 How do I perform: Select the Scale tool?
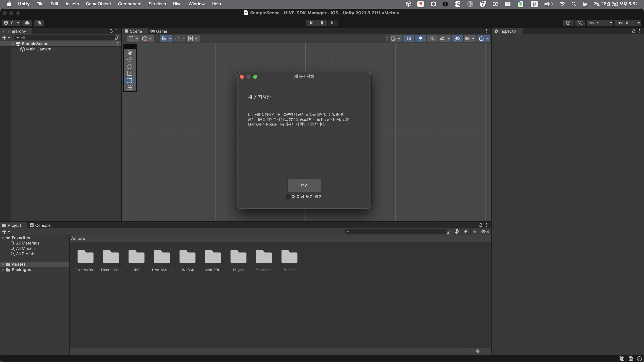point(129,73)
